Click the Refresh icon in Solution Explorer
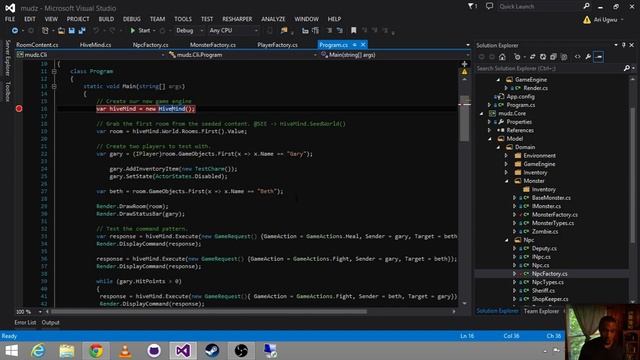 (x=543, y=57)
